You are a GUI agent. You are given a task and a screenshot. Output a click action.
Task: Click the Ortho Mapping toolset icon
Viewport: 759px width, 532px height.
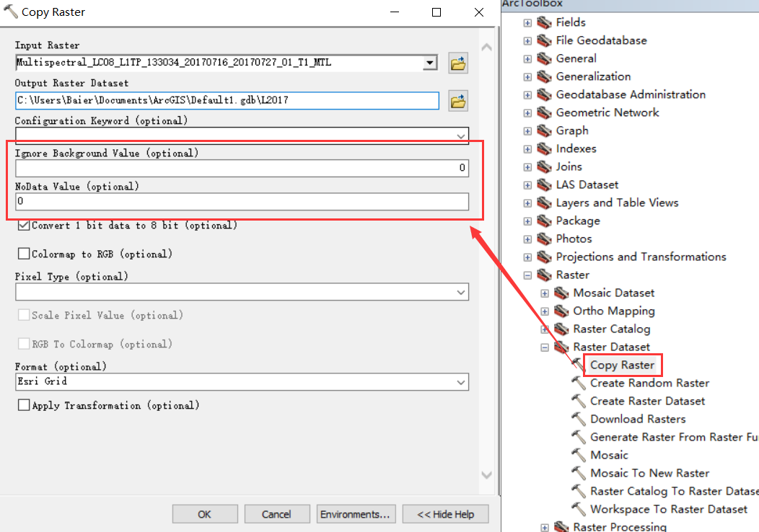point(561,311)
